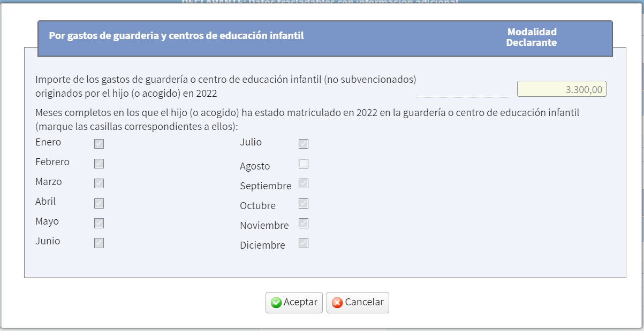Click the red X icon on Cancelar
Image resolution: width=644 pixels, height=331 pixels.
click(x=337, y=303)
